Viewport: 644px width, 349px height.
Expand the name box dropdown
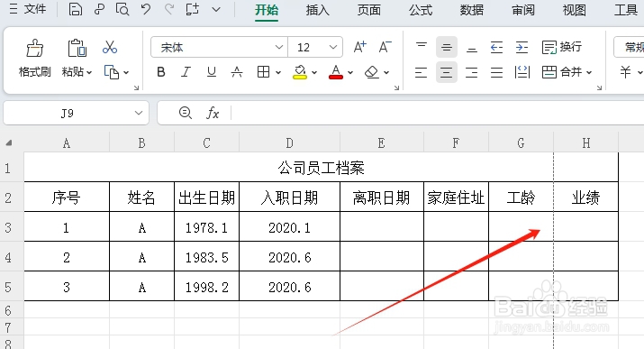pyautogui.click(x=139, y=113)
